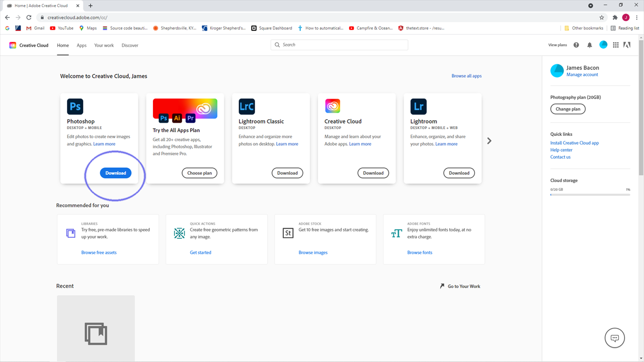Click in the Search field
This screenshot has width=644, height=362.
click(340, 45)
